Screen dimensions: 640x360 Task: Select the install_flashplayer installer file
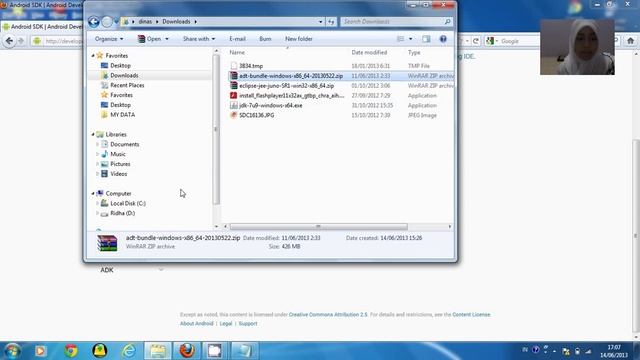291,96
